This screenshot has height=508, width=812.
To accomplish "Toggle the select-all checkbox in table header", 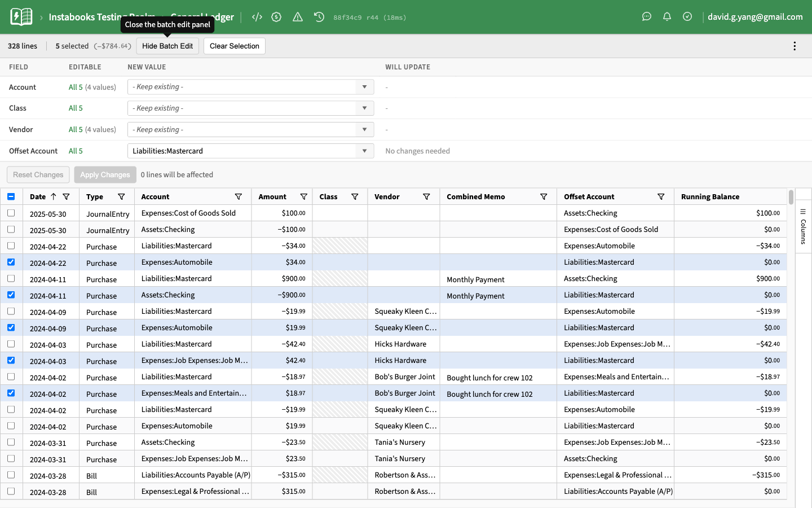I will pyautogui.click(x=11, y=196).
